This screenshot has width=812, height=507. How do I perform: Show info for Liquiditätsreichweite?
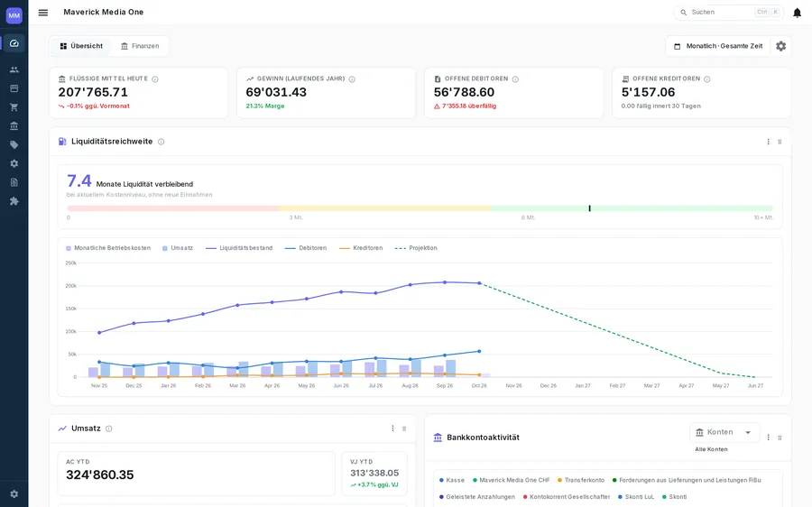161,142
